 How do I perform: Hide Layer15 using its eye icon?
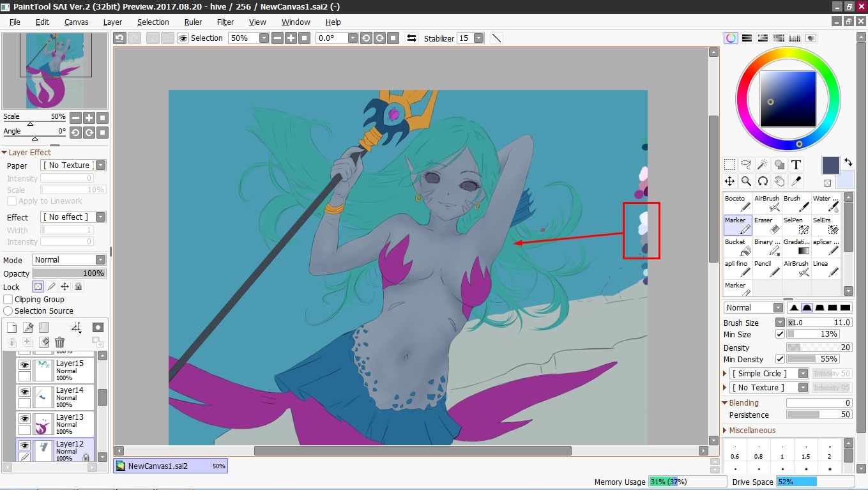(x=24, y=365)
